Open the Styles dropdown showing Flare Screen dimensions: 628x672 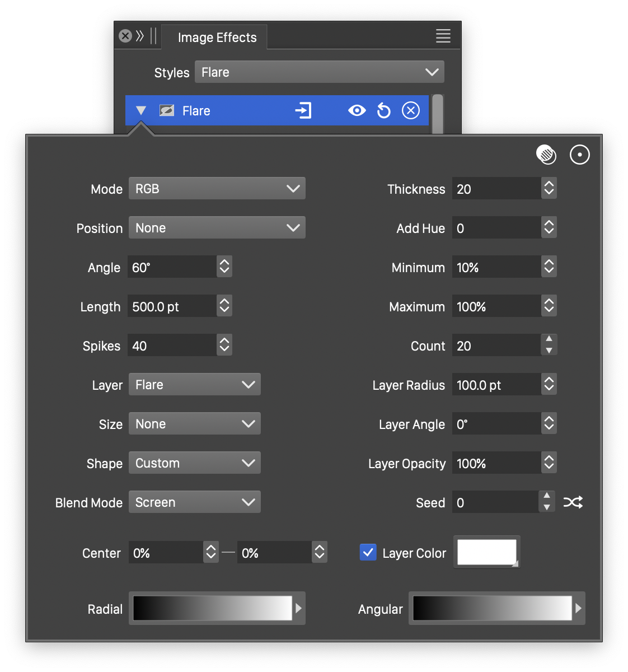point(319,72)
